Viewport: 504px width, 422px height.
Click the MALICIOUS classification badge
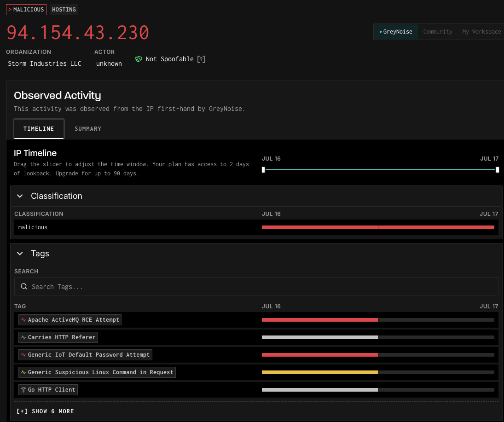coord(26,10)
